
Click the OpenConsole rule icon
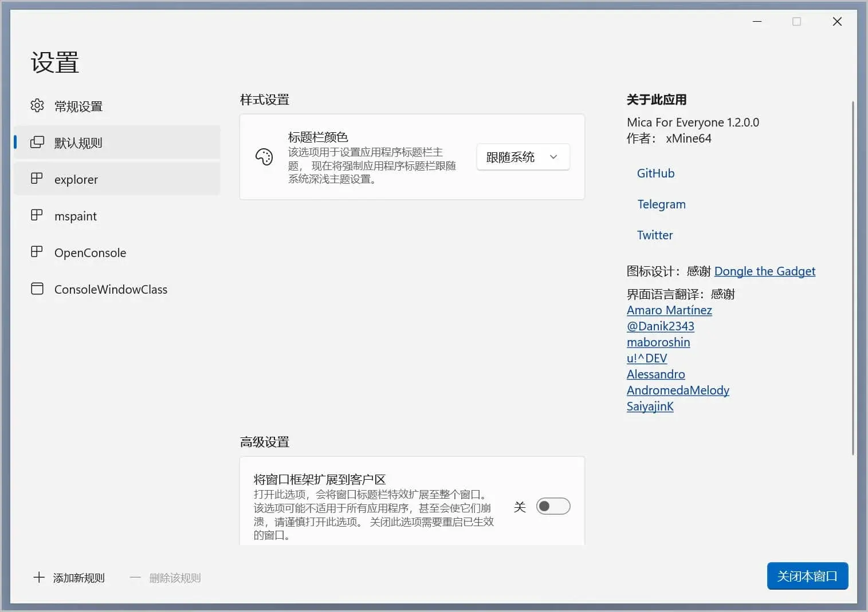click(37, 252)
